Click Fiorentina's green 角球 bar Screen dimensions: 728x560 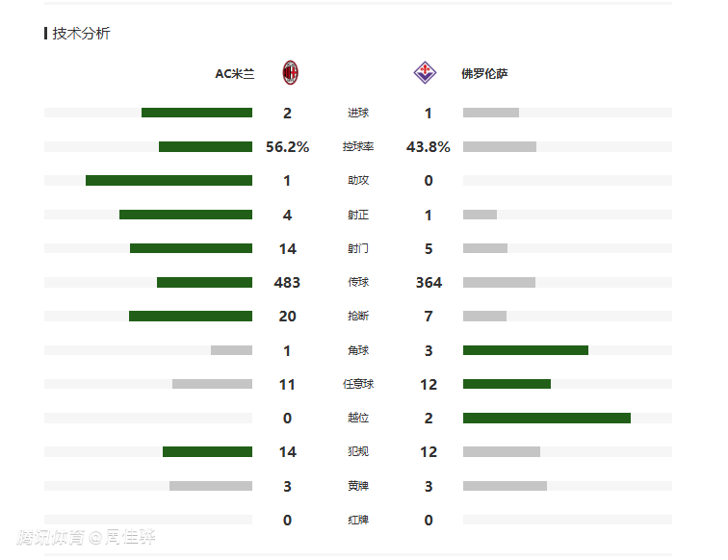pos(525,350)
